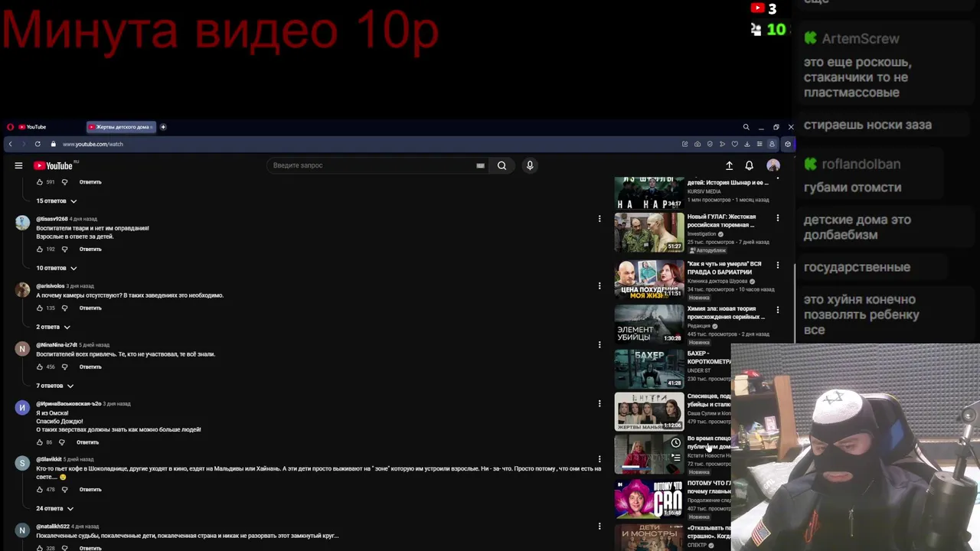Click the Opera menu logo icon
Screen dimensions: 980x551
(x=10, y=127)
